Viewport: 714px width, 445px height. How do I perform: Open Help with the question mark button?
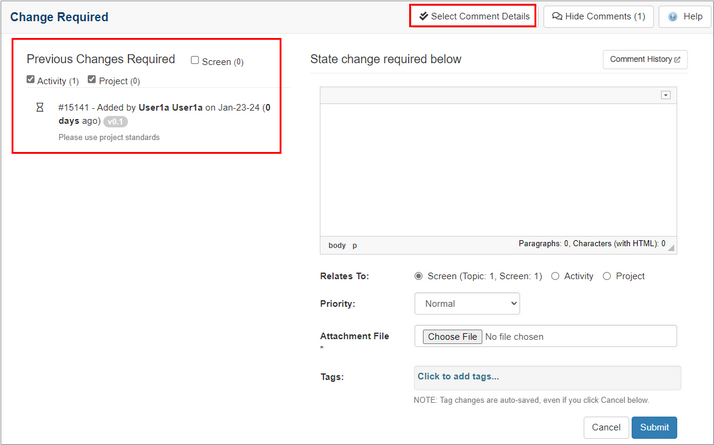(x=685, y=17)
